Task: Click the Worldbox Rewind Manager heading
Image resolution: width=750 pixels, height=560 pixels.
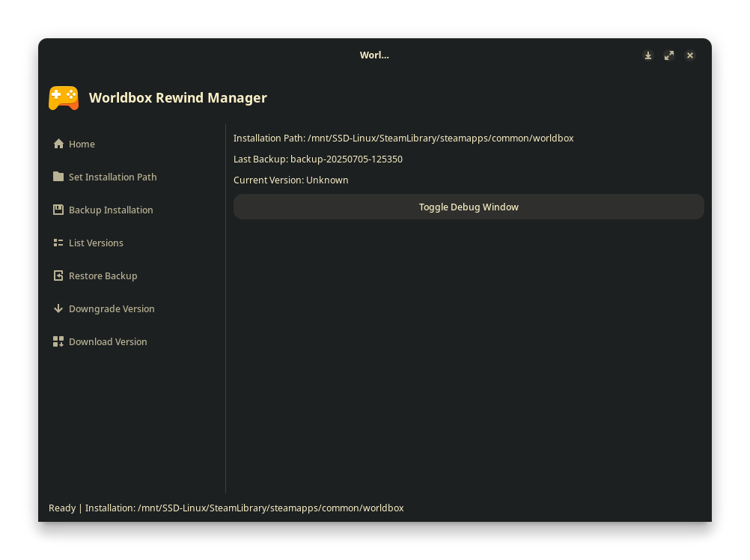Action: click(178, 97)
